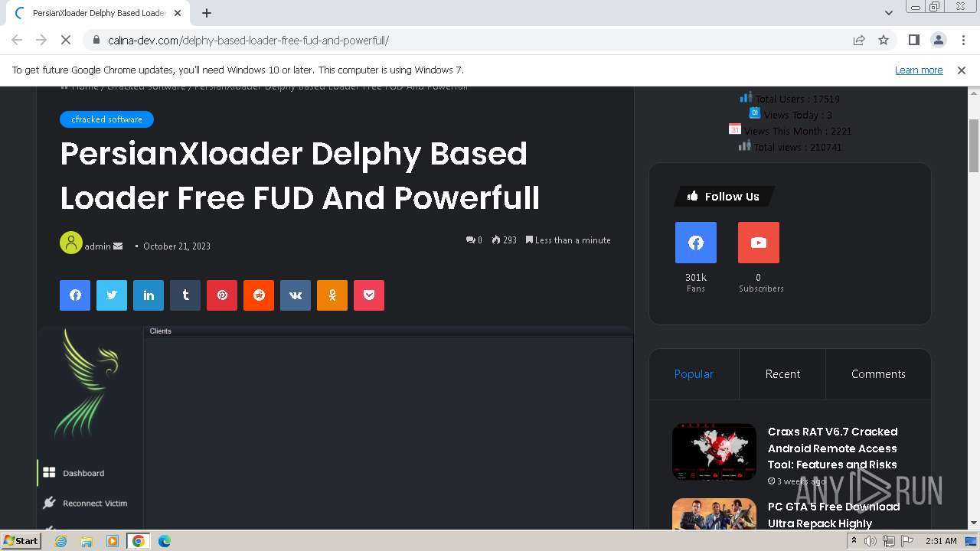
Task: Click the email envelope next to admin
Action: [118, 246]
